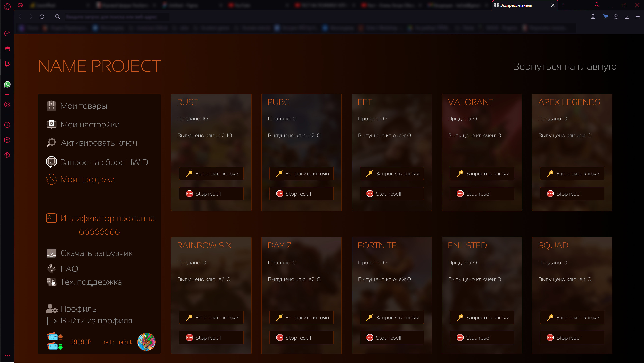Screen dimensions: 644x363
Task: Stop resell for RUST
Action: pos(211,194)
